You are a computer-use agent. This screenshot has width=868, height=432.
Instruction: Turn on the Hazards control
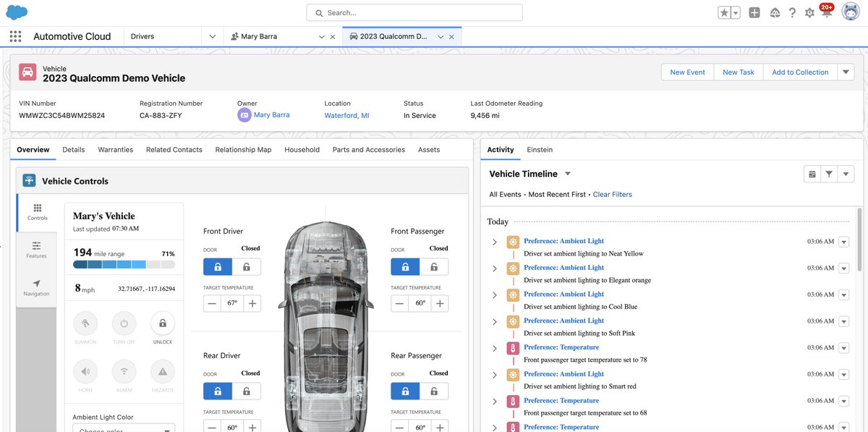(x=163, y=372)
